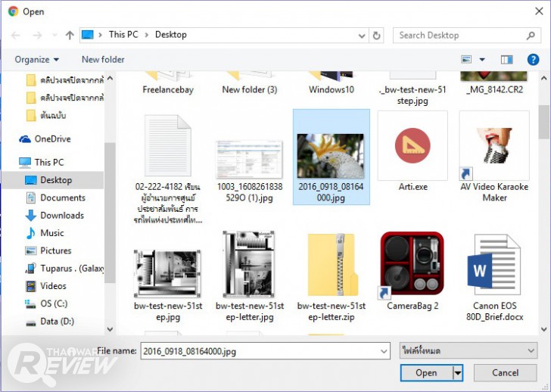Open recent locations dropdown arrow
The image size is (551, 392).
[x=54, y=35]
